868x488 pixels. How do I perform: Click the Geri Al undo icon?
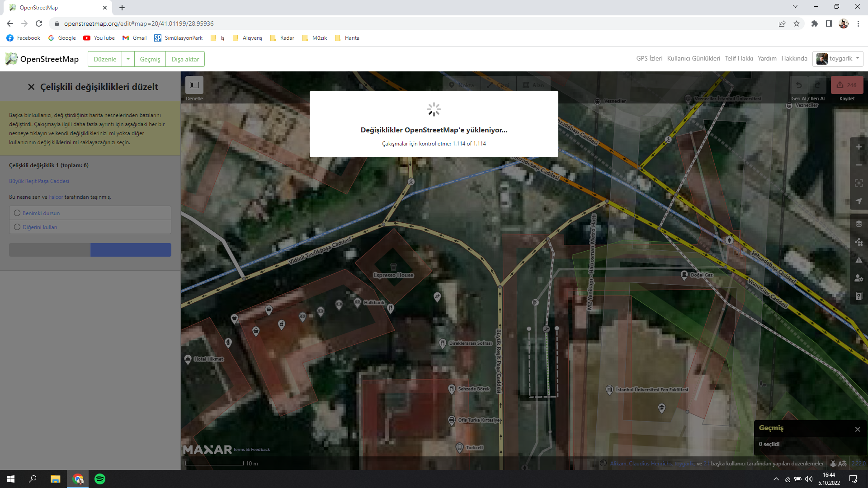(799, 85)
